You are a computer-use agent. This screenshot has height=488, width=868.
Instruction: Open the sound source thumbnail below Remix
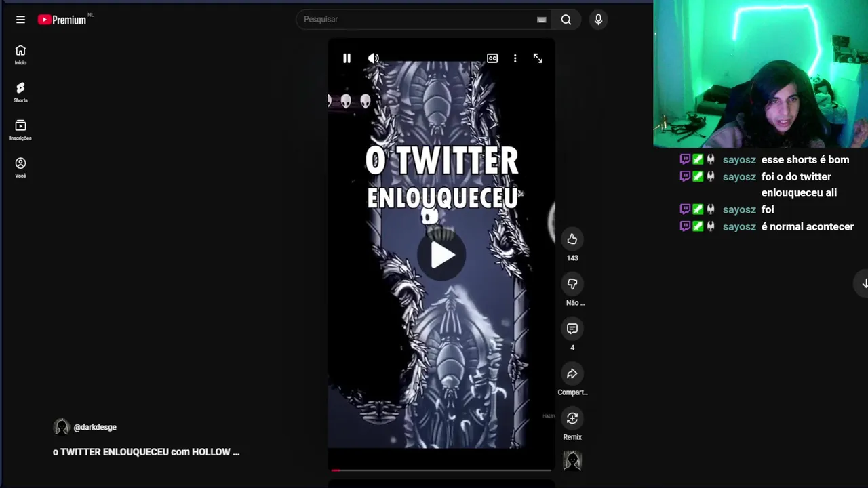click(x=572, y=461)
